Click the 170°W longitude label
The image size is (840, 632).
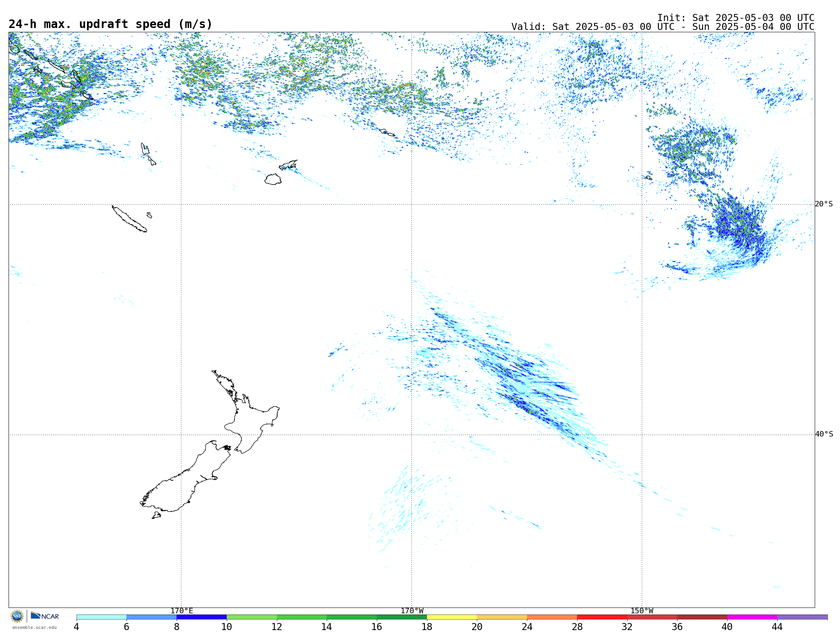coord(412,611)
